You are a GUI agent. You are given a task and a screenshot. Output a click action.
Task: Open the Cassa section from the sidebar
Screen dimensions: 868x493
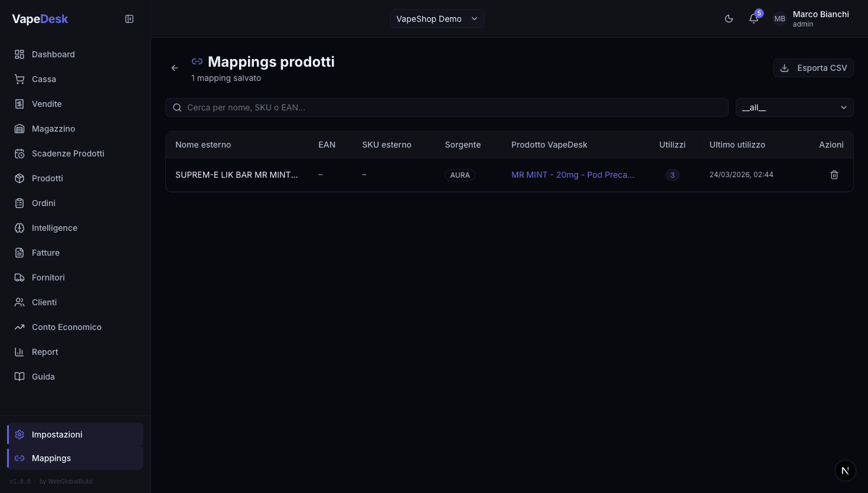45,79
